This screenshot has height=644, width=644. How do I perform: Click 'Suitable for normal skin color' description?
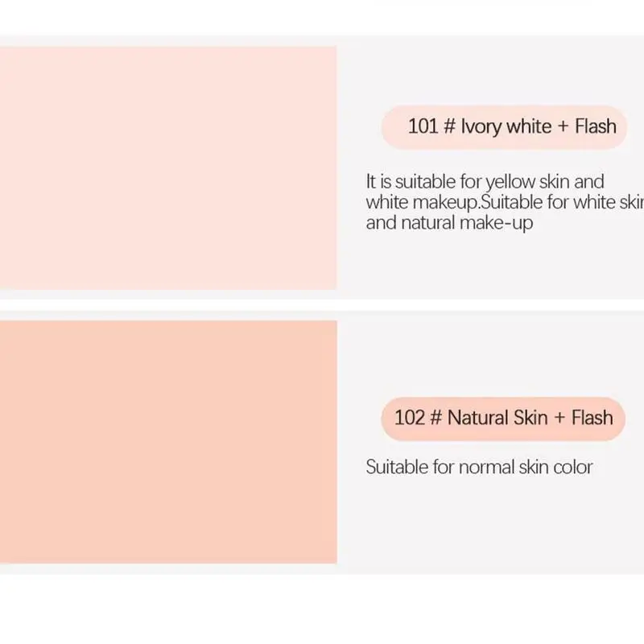(479, 467)
